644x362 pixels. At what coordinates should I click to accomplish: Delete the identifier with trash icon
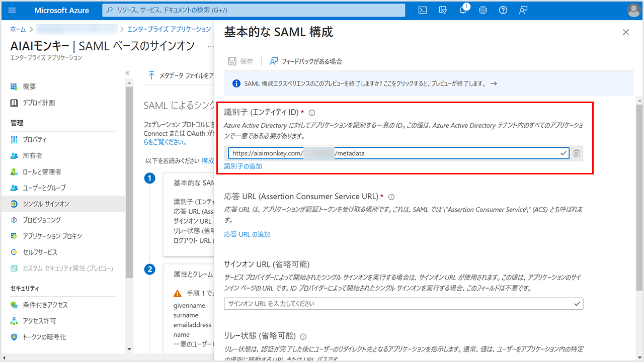[577, 153]
